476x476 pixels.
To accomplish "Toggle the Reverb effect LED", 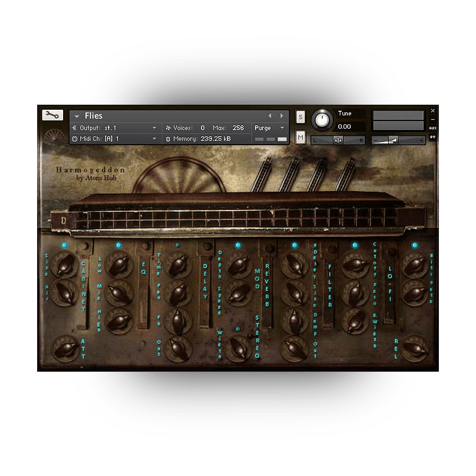I will pos(295,246).
